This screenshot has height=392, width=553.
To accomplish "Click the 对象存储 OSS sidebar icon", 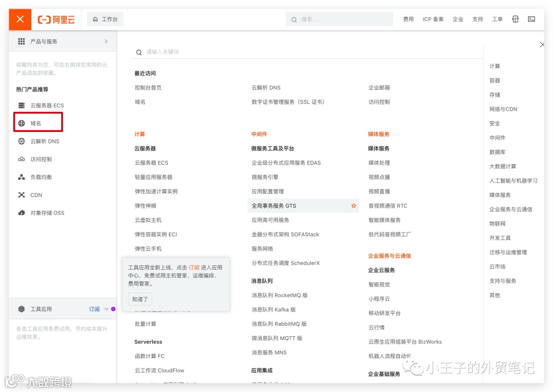I will pos(22,213).
